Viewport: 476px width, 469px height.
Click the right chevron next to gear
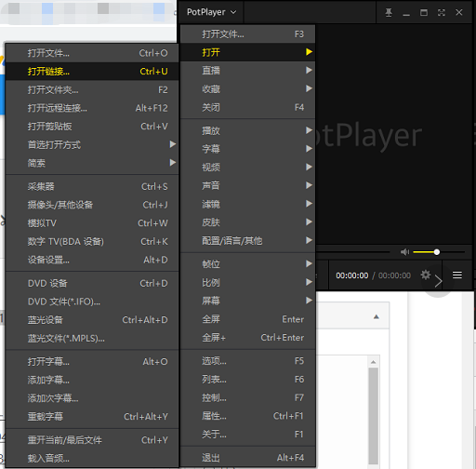point(438,281)
